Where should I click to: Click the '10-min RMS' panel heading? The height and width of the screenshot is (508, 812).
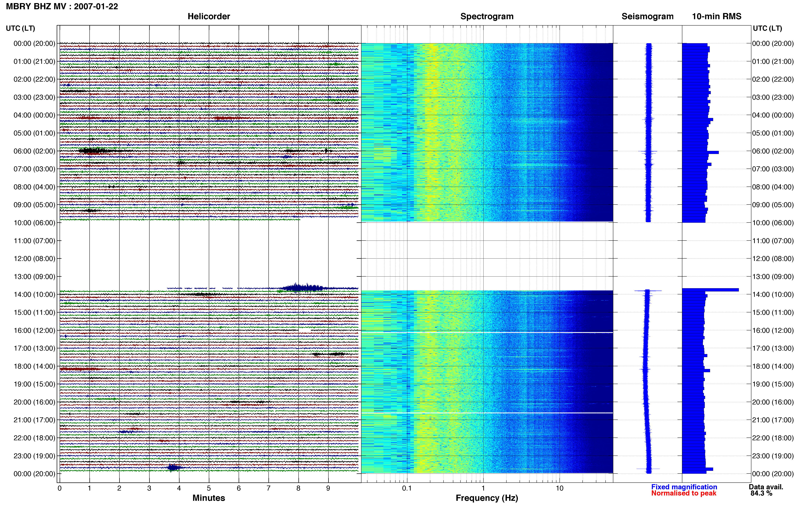coord(717,16)
